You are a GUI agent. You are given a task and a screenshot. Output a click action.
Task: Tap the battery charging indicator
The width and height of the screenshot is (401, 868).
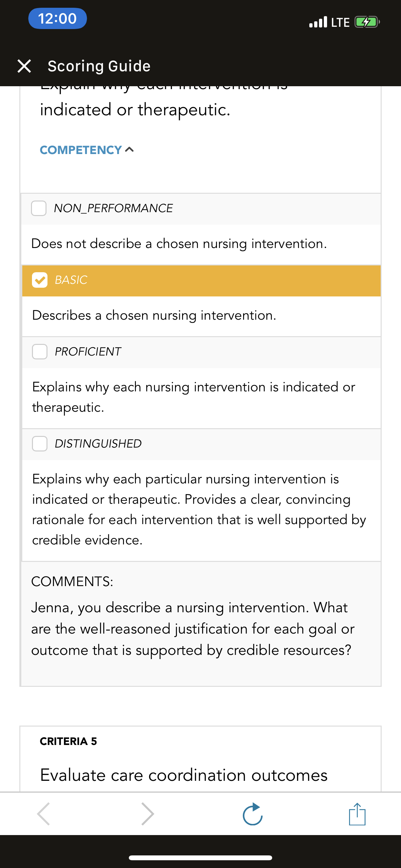tap(367, 22)
